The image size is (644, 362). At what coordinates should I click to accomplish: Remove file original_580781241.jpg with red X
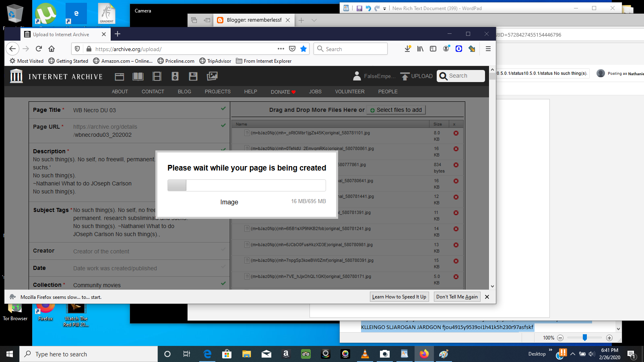point(456,229)
